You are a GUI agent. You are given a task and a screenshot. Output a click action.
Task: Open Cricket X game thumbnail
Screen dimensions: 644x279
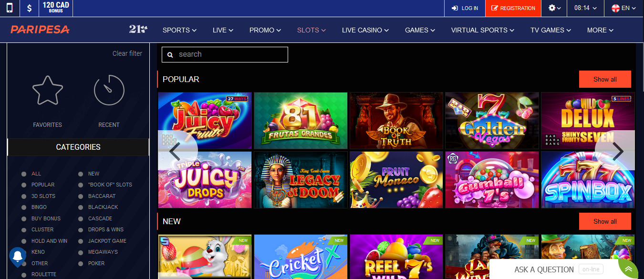point(301,257)
